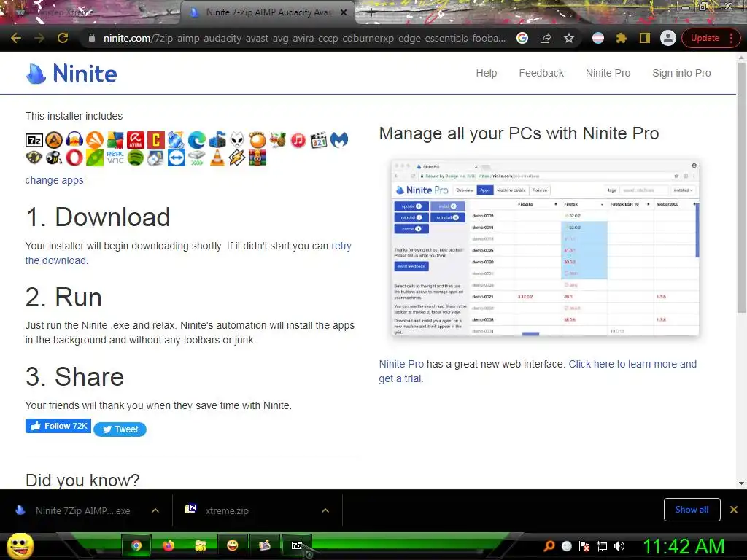The width and height of the screenshot is (747, 560).
Task: Bookmark this page with the star icon
Action: click(569, 38)
